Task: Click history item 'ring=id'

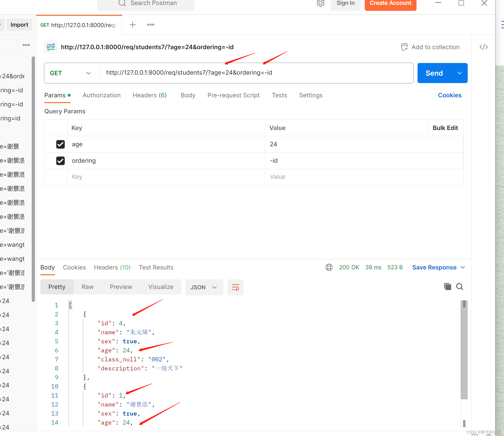Action: click(10, 118)
